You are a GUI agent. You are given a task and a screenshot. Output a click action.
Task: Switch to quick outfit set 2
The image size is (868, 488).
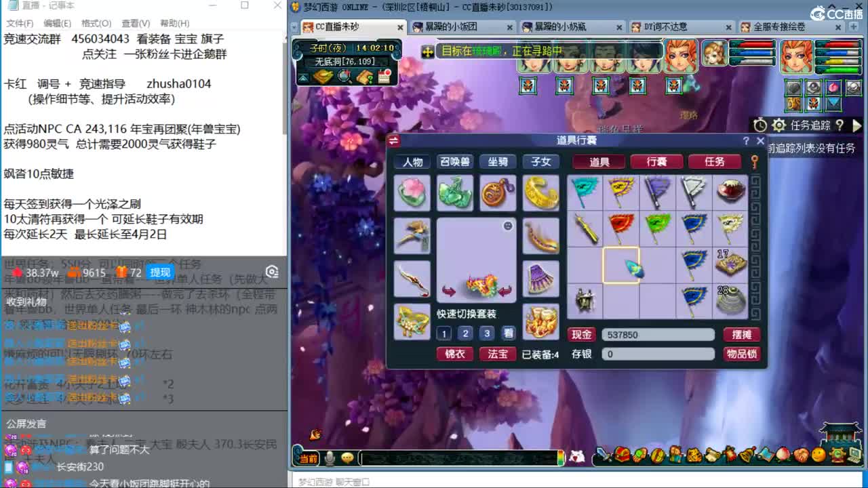(x=465, y=333)
